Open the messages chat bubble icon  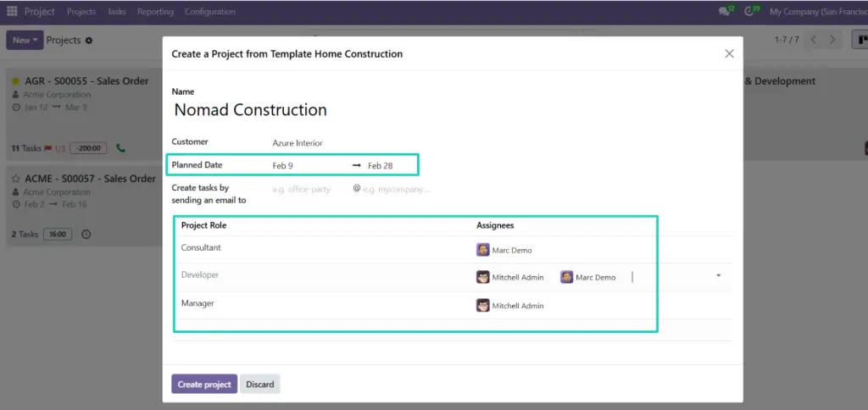pos(726,11)
